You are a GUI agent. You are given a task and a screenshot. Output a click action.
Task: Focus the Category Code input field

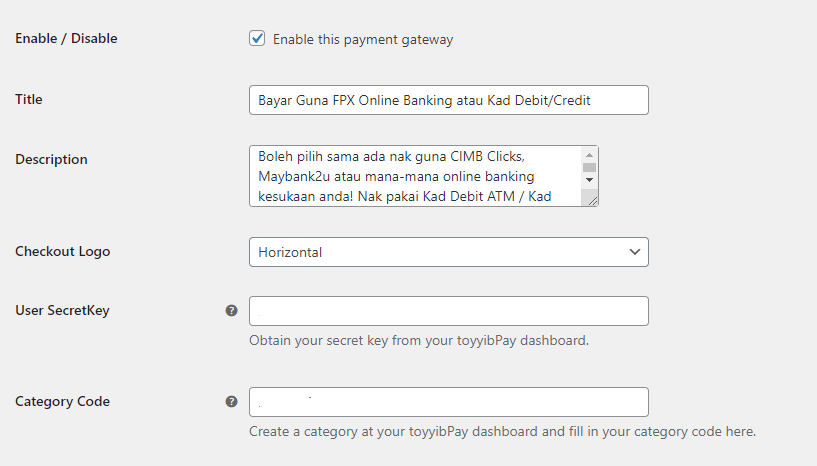tap(449, 402)
